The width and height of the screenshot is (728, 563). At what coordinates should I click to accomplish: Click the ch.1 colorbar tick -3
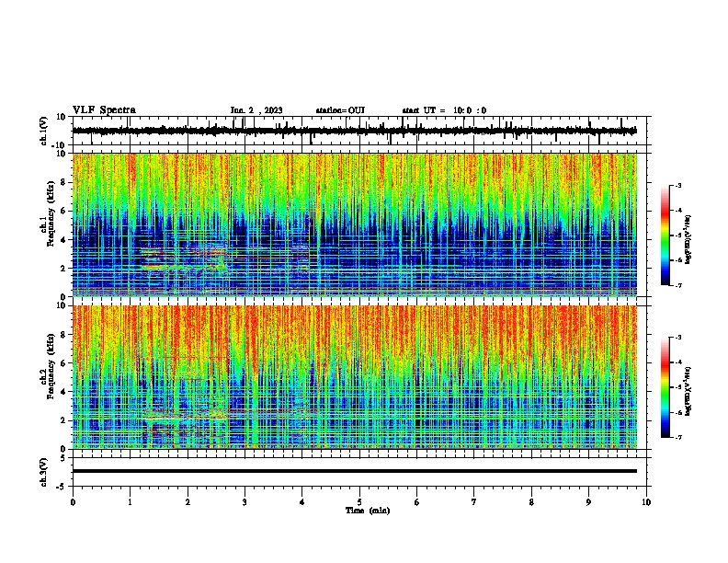tap(678, 185)
